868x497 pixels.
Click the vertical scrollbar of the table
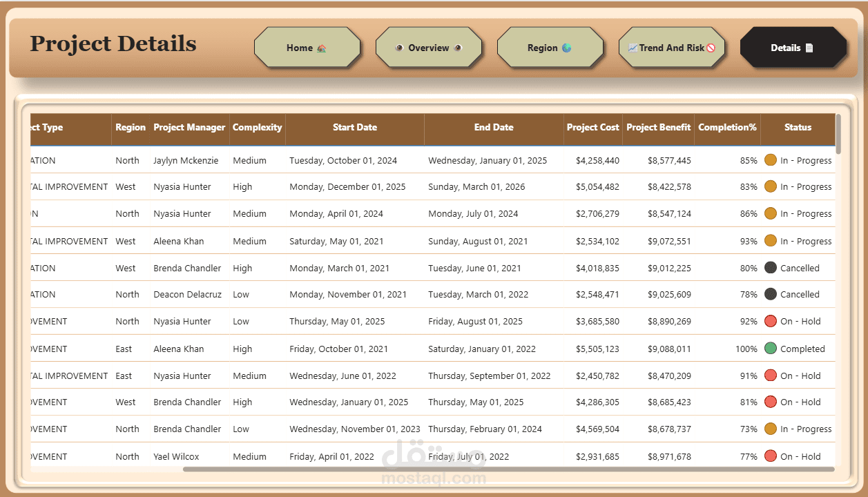pyautogui.click(x=838, y=134)
